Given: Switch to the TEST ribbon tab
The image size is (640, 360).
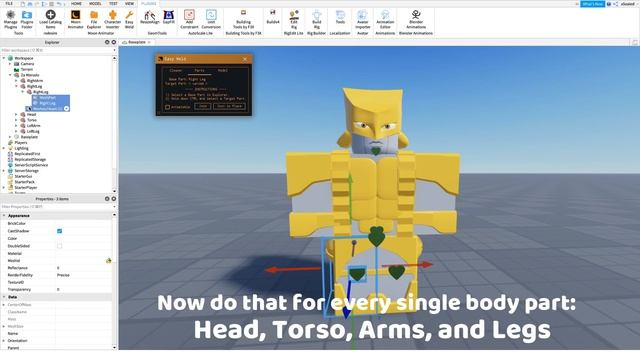Looking at the screenshot, I should pos(113,3).
